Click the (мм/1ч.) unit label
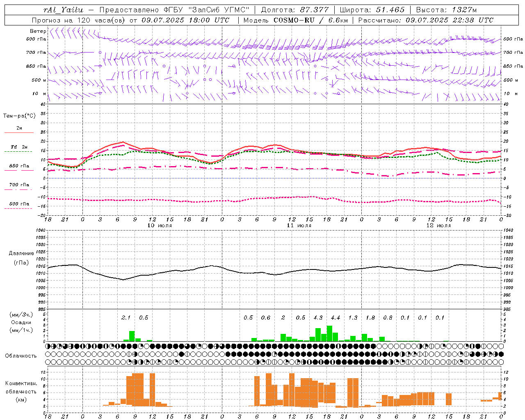The image size is (525, 420). point(21,330)
